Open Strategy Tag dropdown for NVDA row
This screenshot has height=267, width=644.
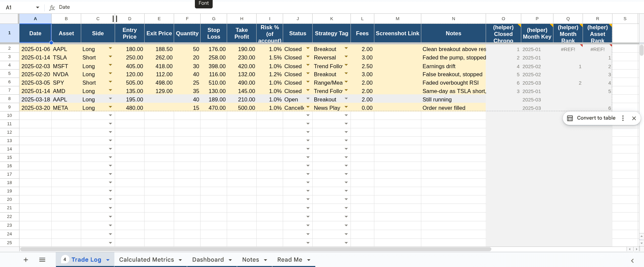346,74
